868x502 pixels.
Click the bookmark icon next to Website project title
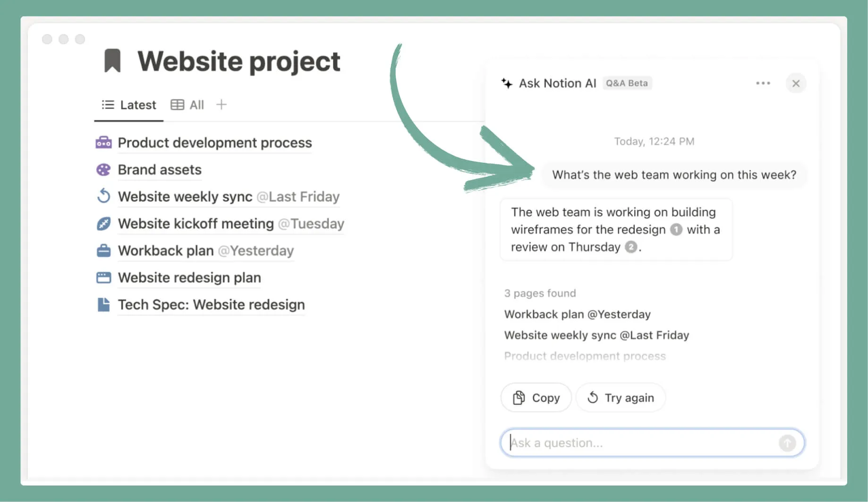point(112,60)
